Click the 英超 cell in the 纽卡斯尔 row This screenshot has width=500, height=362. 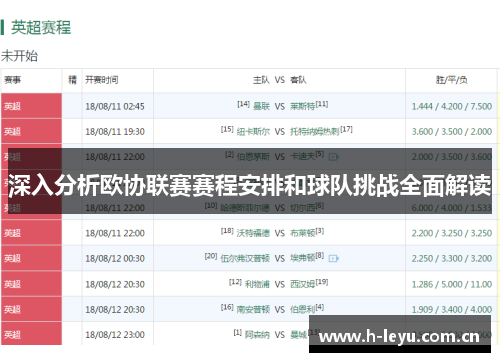[x=31, y=131]
